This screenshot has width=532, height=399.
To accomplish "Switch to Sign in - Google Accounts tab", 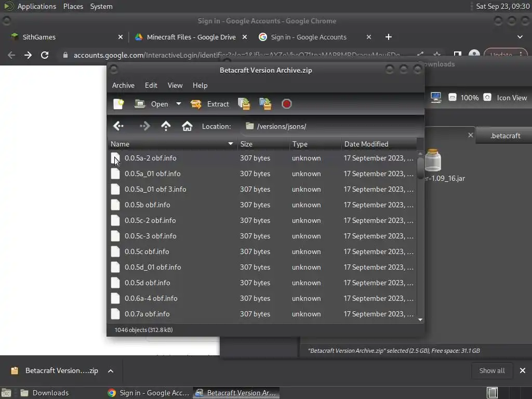I will 309,37.
